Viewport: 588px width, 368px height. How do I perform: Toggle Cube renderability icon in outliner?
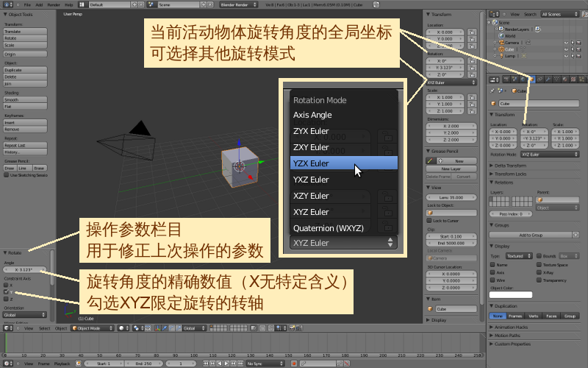[x=578, y=49]
